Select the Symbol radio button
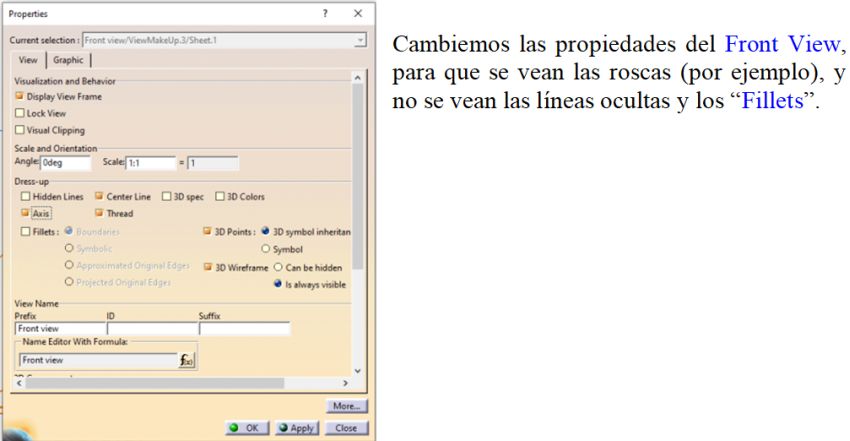The width and height of the screenshot is (850, 441). [265, 249]
